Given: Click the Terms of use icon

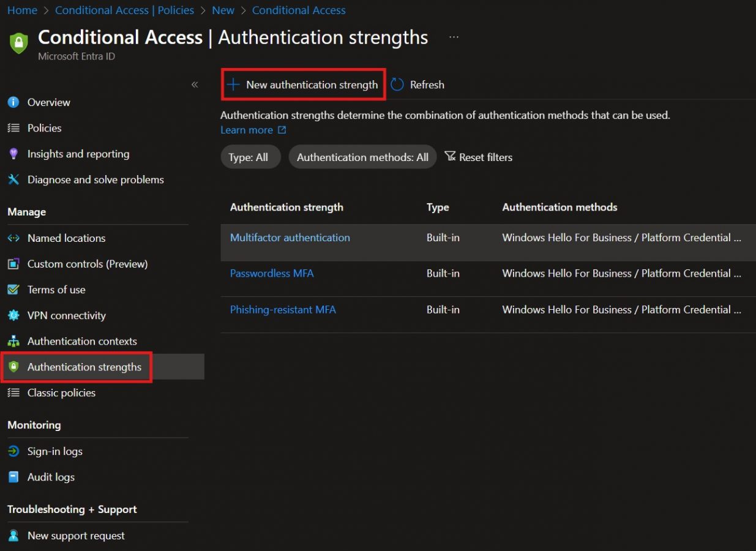Looking at the screenshot, I should (x=13, y=290).
